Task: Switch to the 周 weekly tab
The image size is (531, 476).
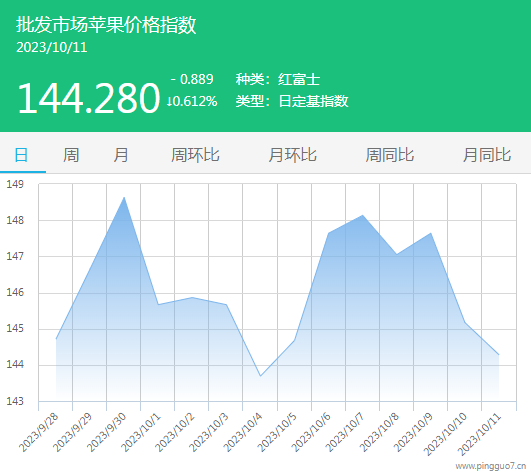Action: click(71, 155)
